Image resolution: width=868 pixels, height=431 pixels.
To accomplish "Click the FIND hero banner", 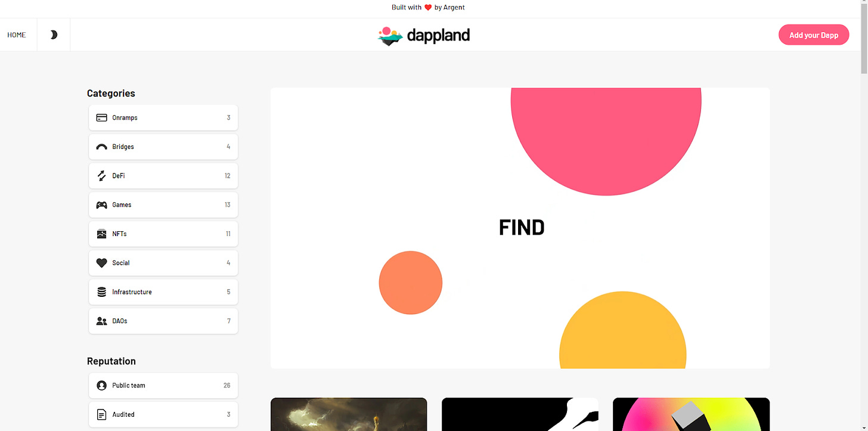I will [x=520, y=228].
